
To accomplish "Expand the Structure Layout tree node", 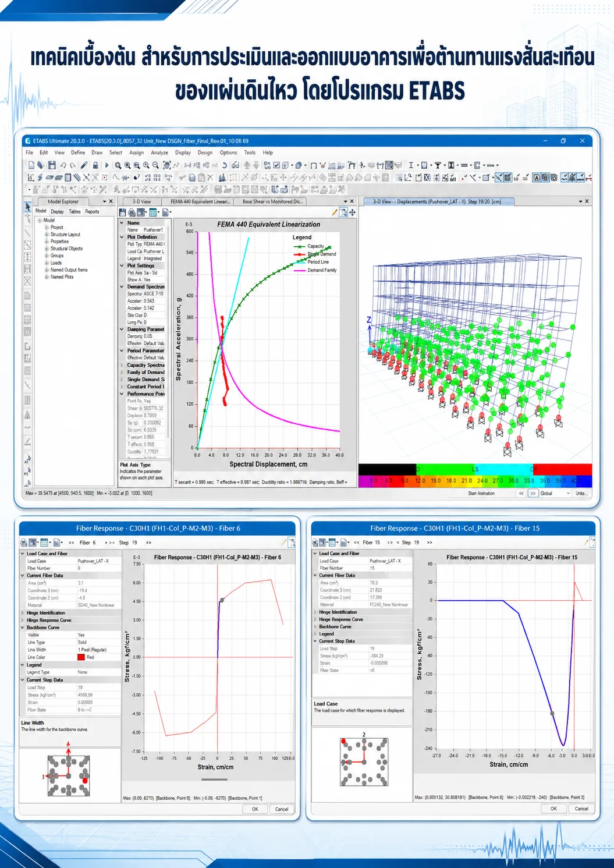I will (x=47, y=235).
